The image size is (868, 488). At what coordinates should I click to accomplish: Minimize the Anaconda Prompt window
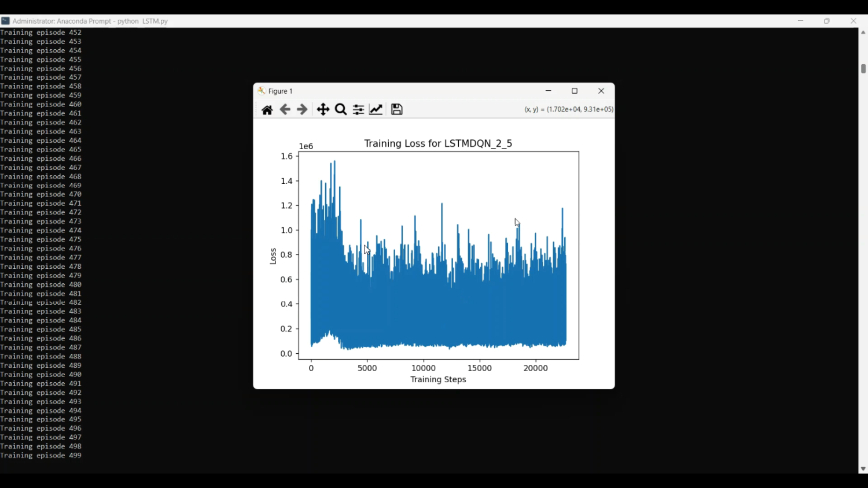800,21
